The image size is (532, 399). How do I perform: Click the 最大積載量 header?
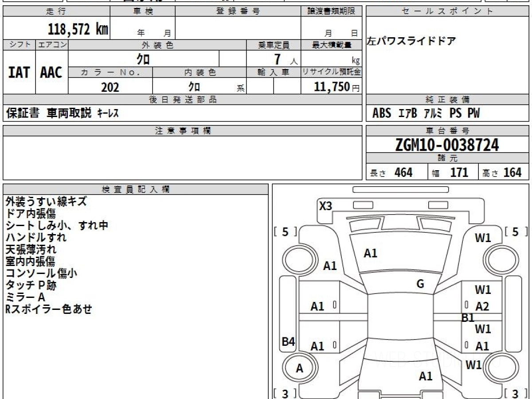click(x=331, y=45)
